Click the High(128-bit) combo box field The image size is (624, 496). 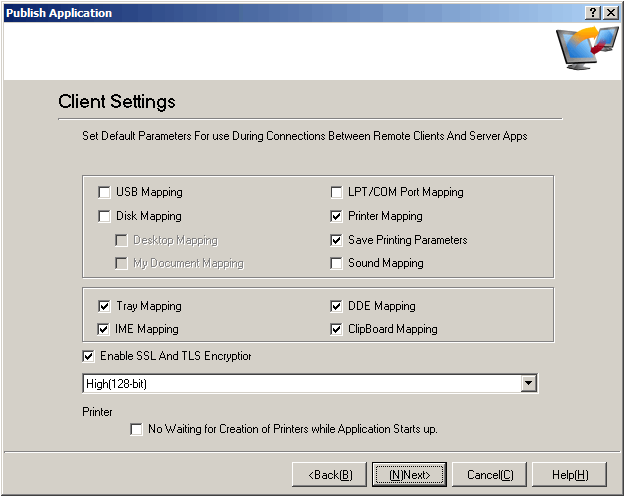(300, 384)
